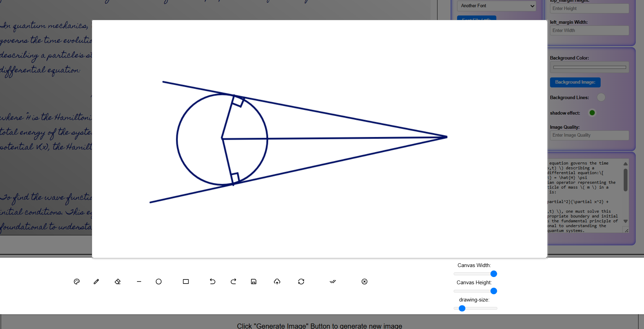This screenshot has height=329, width=644.
Task: Close the drawing canvas with X icon
Action: pos(365,282)
